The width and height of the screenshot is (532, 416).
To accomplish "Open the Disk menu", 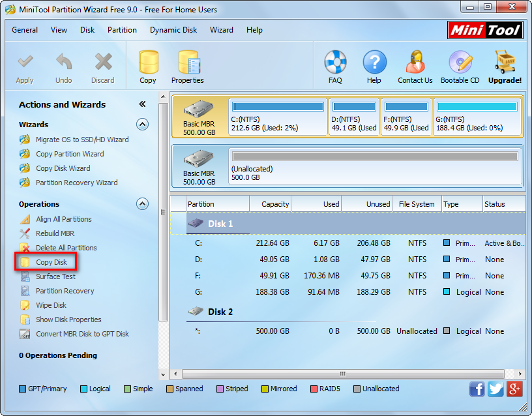I will [87, 30].
